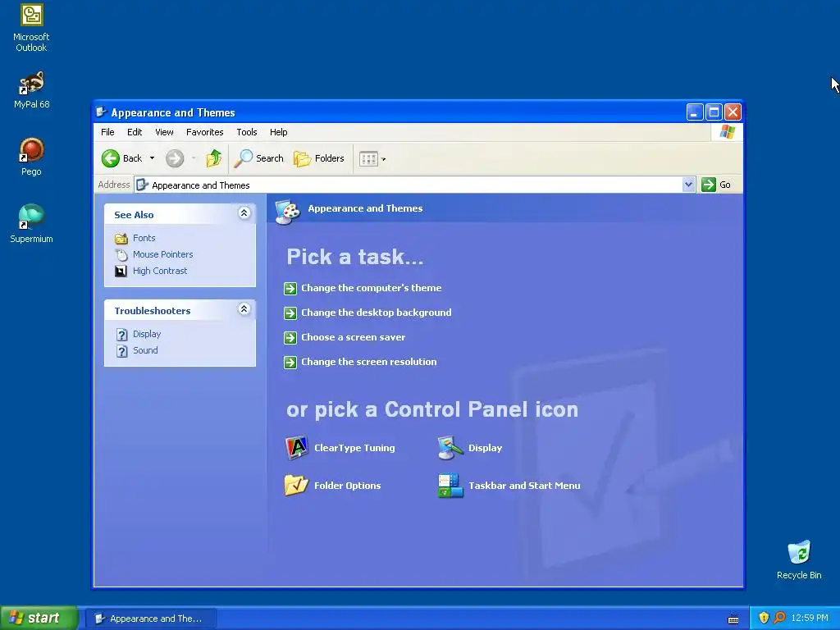Image resolution: width=840 pixels, height=630 pixels.
Task: Click the greyed Forward arrow button
Action: [175, 158]
